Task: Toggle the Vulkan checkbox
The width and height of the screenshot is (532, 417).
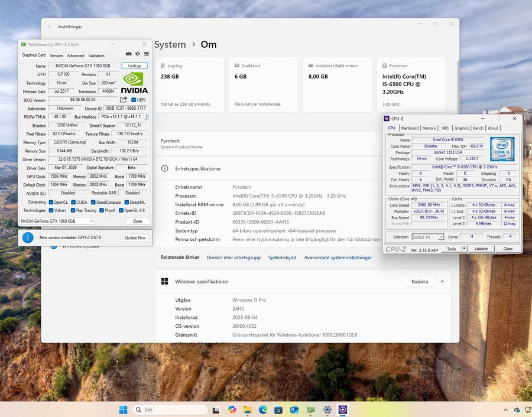Action: click(x=51, y=210)
